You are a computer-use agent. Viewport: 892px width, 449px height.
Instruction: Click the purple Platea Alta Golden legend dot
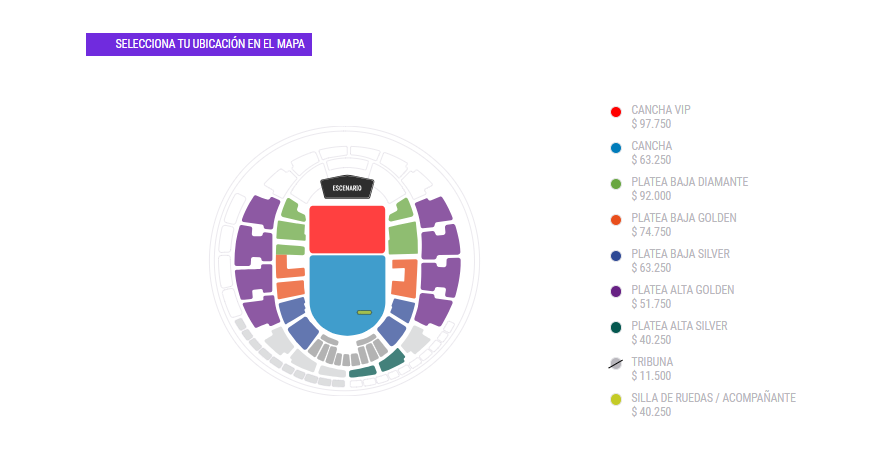click(x=616, y=291)
